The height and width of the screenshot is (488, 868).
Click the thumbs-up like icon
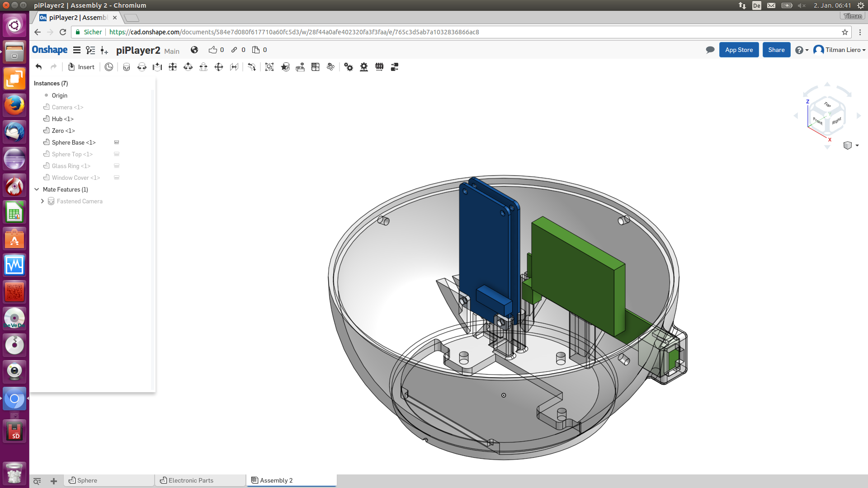pyautogui.click(x=212, y=50)
